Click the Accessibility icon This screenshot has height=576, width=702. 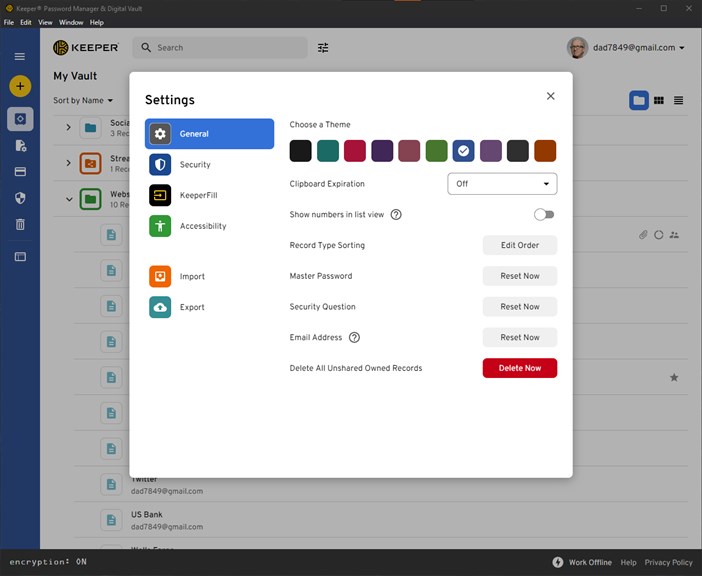coord(160,226)
